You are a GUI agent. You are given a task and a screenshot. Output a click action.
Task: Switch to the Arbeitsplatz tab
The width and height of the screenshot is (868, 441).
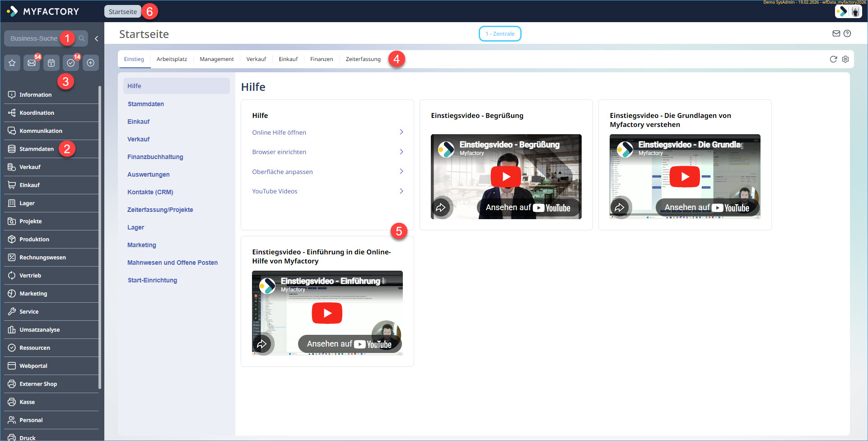pos(172,59)
